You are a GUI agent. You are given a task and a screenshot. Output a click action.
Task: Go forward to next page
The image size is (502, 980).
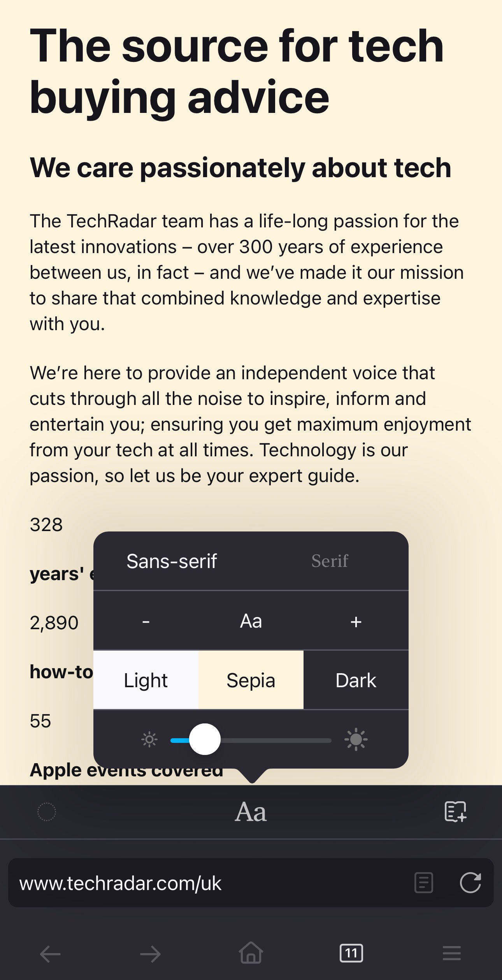click(151, 954)
